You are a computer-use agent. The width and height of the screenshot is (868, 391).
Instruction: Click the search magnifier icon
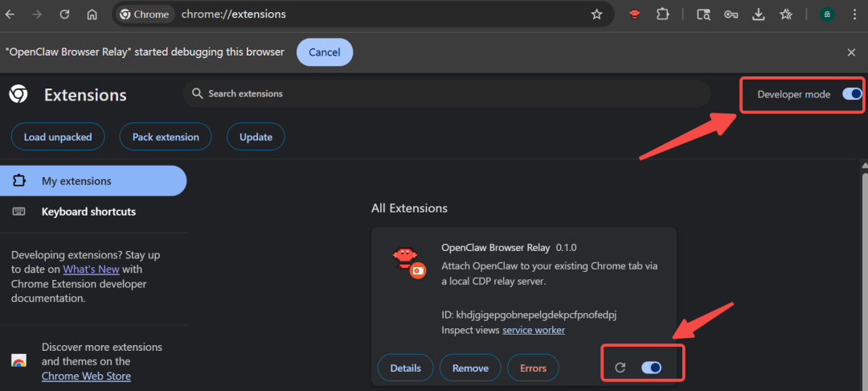click(198, 93)
